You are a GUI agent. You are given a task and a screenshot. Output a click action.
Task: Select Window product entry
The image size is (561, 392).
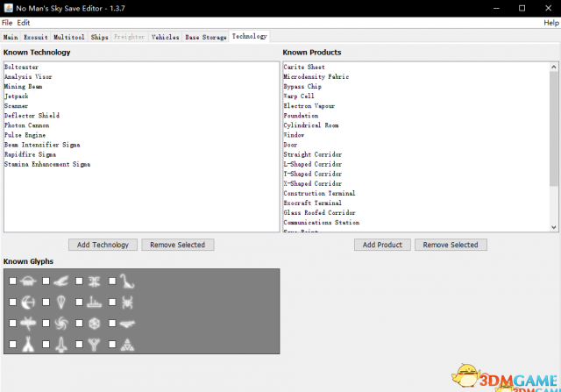point(416,135)
